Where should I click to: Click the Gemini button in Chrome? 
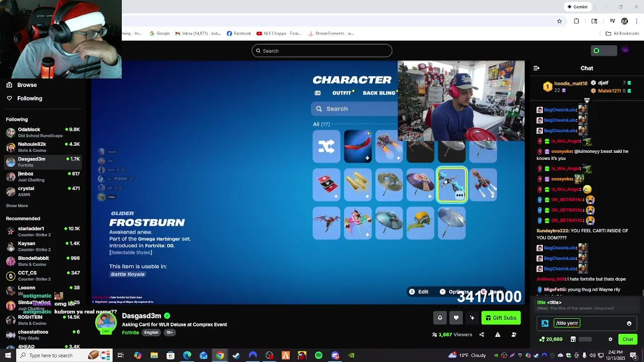578,7
